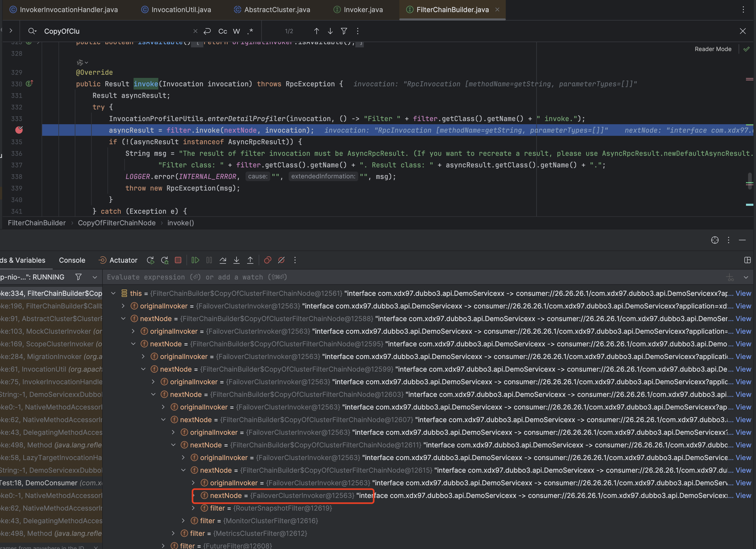Click the Rerun debug icon
756x549 pixels.
pyautogui.click(x=151, y=260)
